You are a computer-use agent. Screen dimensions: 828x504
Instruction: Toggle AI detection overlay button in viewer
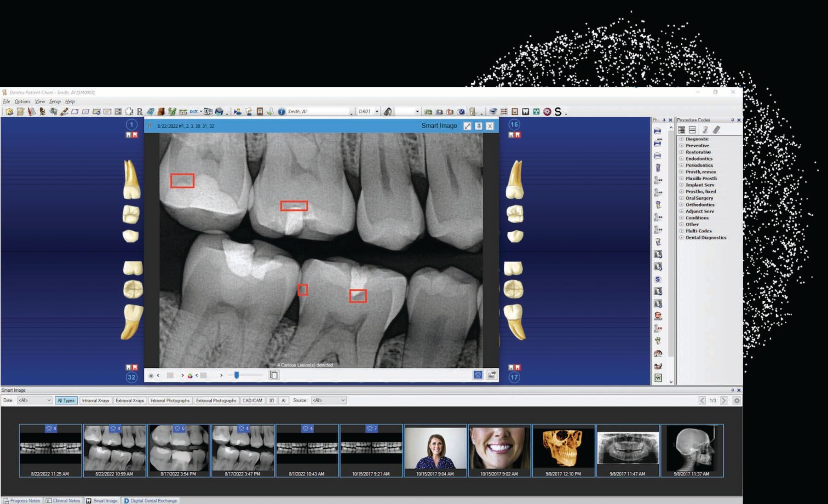tap(478, 375)
